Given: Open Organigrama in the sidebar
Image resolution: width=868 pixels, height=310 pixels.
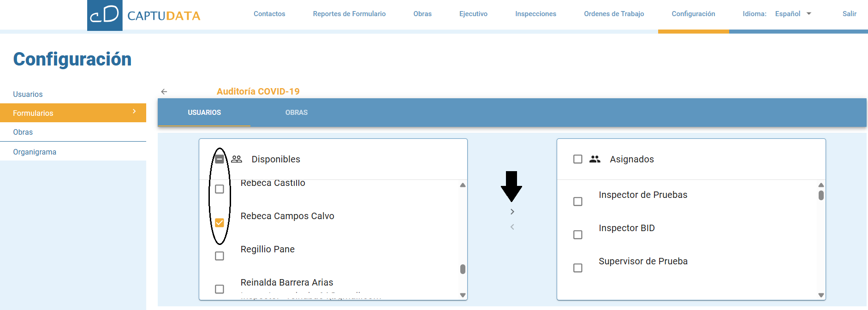Looking at the screenshot, I should (x=35, y=152).
